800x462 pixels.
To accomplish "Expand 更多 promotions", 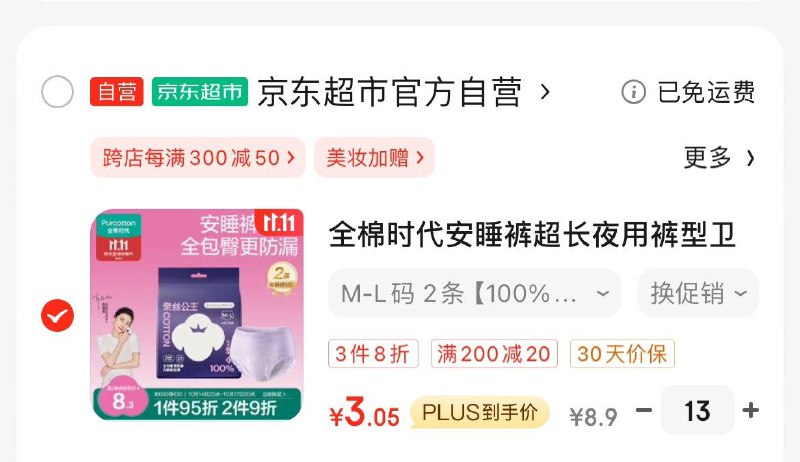I will 719,158.
